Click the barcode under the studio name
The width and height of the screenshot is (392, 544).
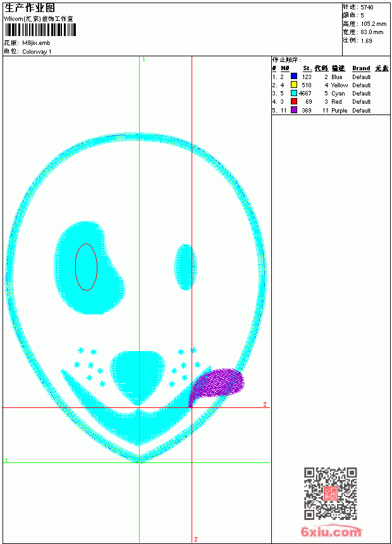click(x=40, y=30)
